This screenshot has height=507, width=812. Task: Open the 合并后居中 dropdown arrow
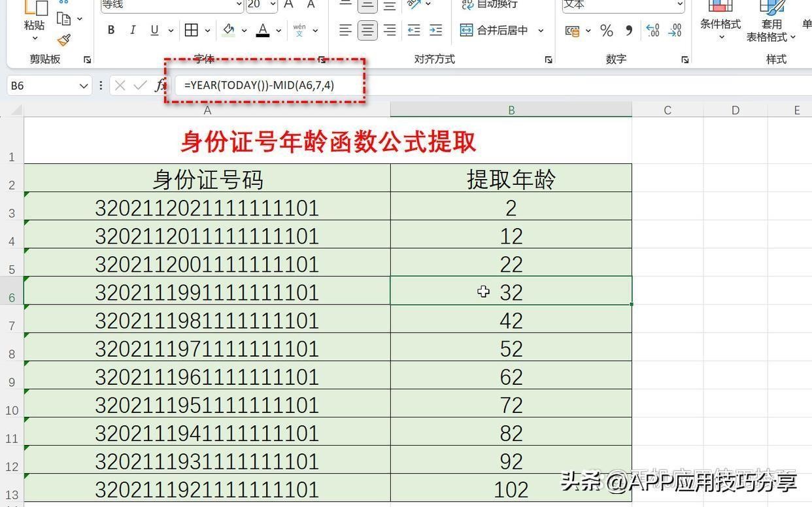pyautogui.click(x=541, y=31)
